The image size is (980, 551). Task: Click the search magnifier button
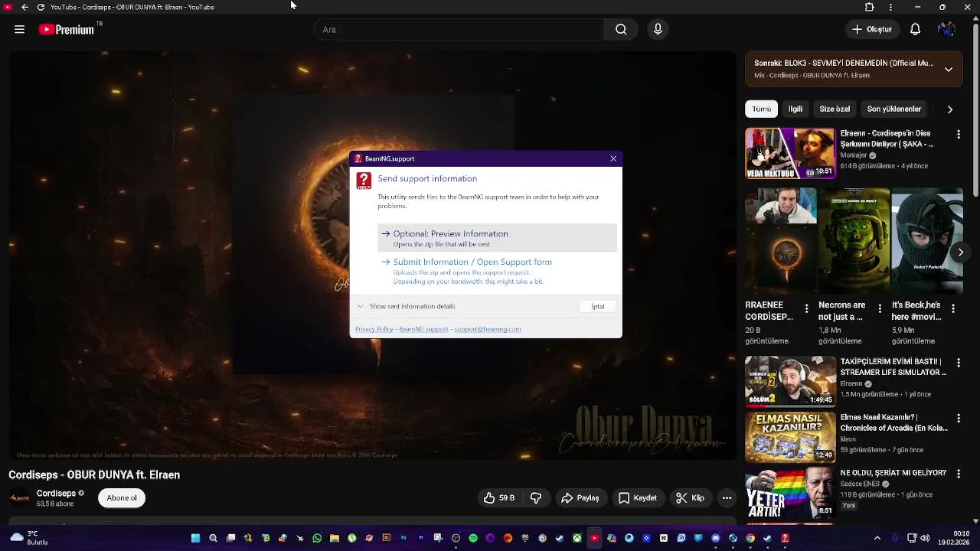pos(621,29)
